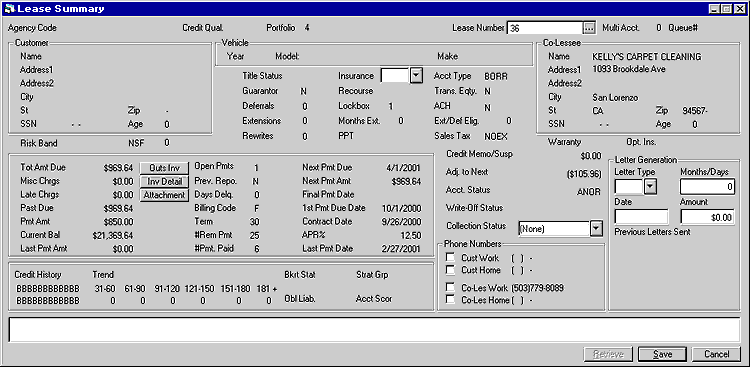
Task: Click the Outs Inv button
Action: point(164,168)
